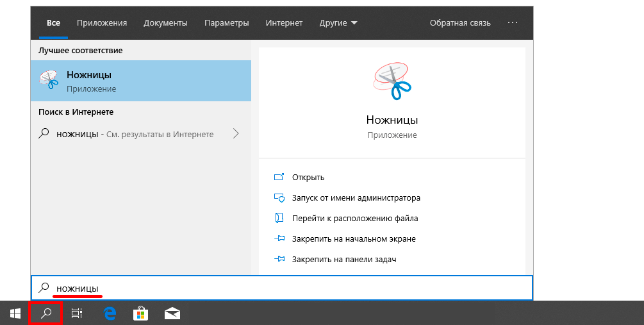Choose Запуск от имени администратора

pos(356,197)
